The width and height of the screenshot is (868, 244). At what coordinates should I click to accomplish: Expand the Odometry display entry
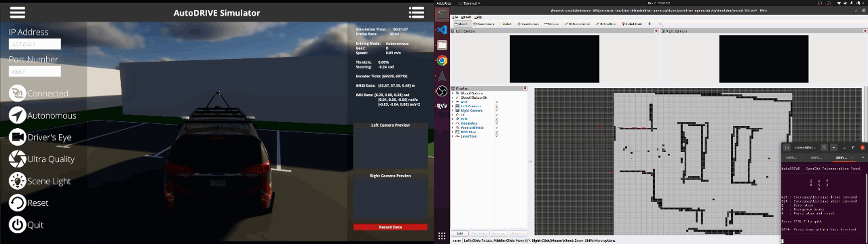452,123
